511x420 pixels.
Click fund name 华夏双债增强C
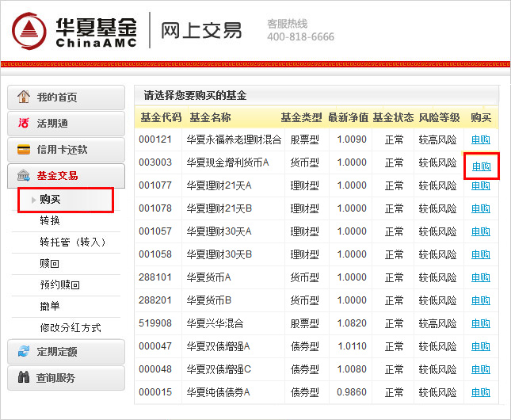219,369
